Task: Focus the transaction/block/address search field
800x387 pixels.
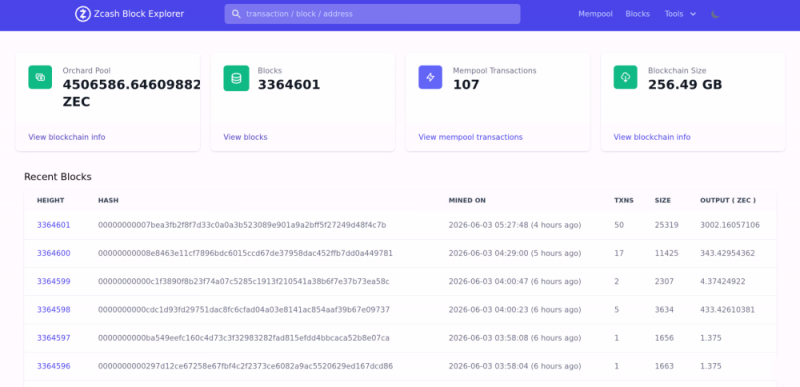Action: pos(372,14)
